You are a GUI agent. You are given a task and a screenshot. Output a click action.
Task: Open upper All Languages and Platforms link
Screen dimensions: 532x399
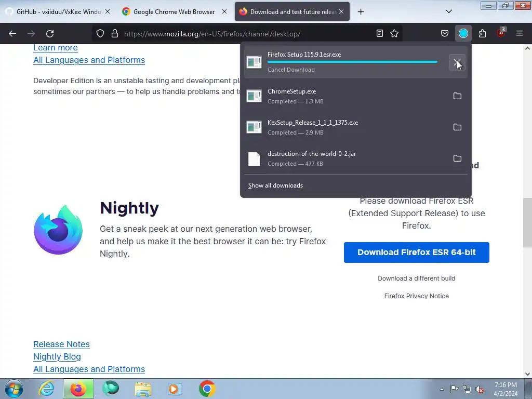click(89, 60)
